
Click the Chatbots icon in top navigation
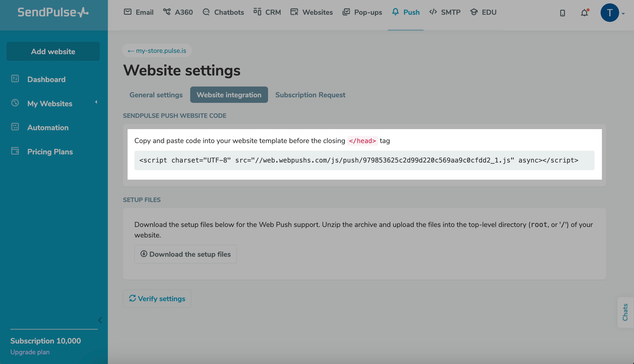pos(206,12)
